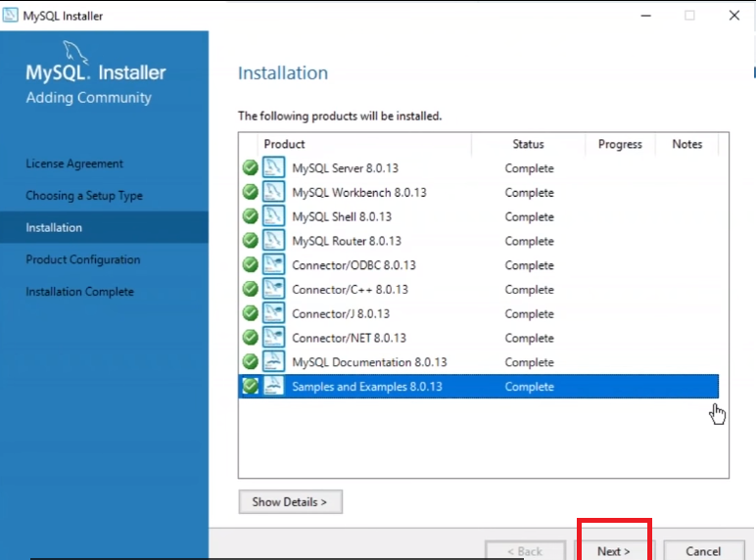Click the MySQL Shell 8.0.13 product icon
The image size is (756, 560).
(274, 216)
